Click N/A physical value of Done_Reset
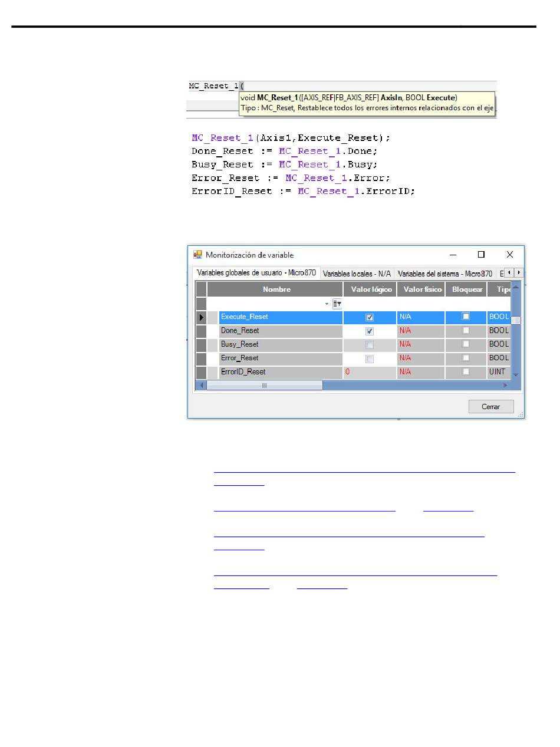This screenshot has width=560, height=747. pos(421,331)
